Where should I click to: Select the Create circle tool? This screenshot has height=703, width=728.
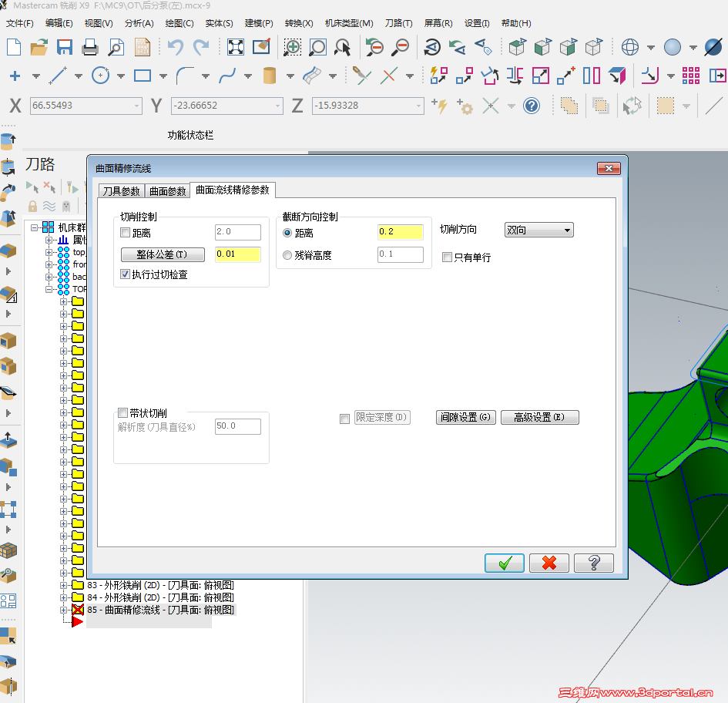pos(100,76)
